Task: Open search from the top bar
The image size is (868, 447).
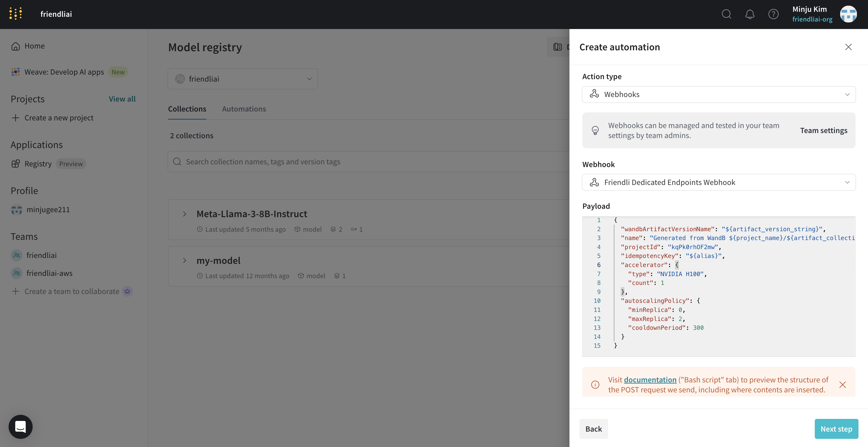Action: click(726, 14)
